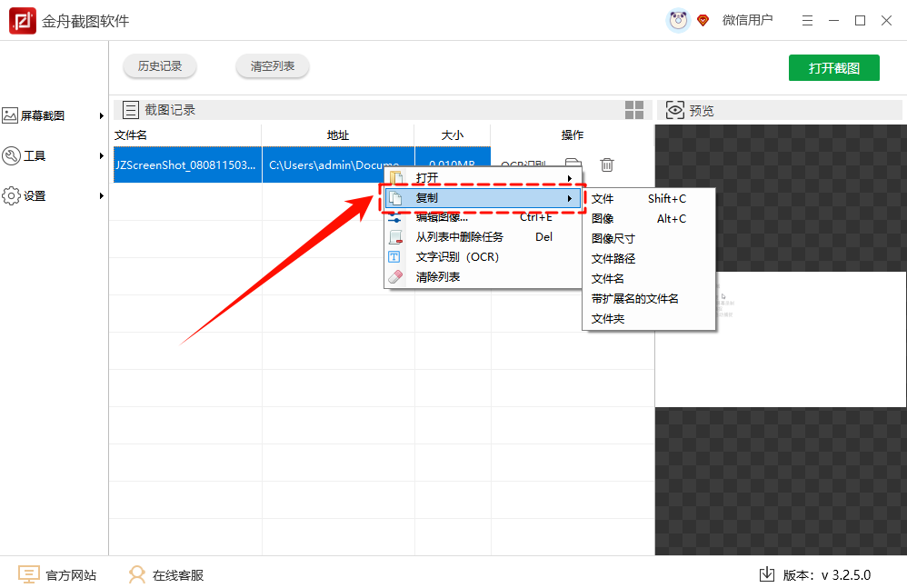The width and height of the screenshot is (907, 588).
Task: Click the 清空列表 button
Action: [272, 66]
